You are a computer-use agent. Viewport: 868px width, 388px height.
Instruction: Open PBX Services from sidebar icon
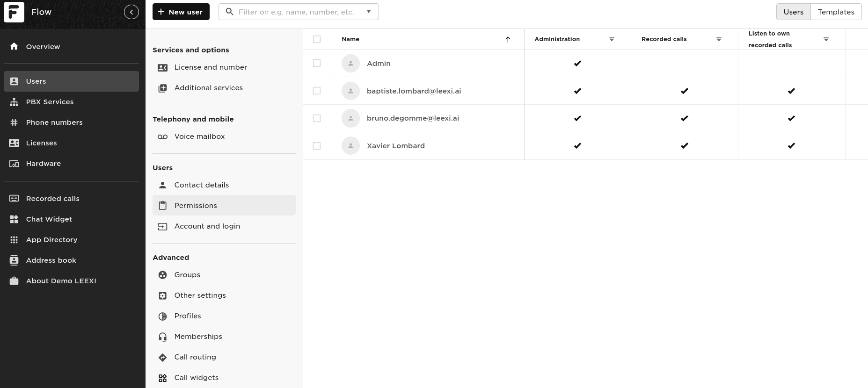[x=14, y=102]
